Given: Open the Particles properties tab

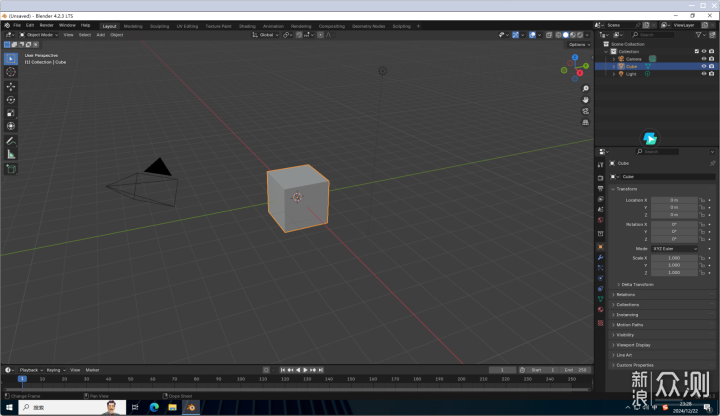Looking at the screenshot, I should [x=601, y=268].
